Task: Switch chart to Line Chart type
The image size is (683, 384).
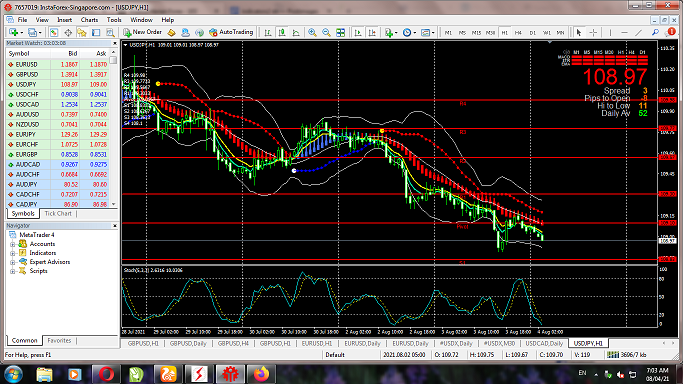Action: (296, 32)
